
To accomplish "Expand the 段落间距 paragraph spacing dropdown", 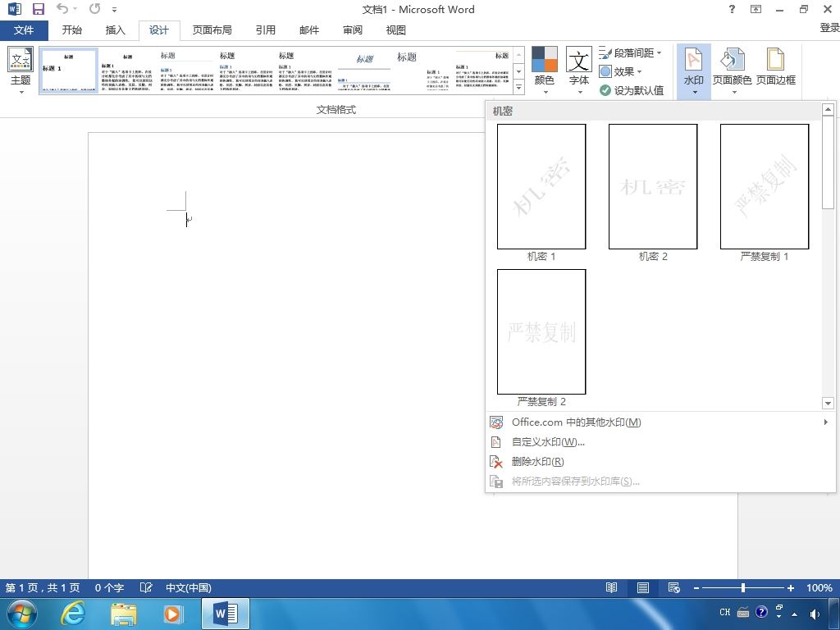I will pos(630,53).
